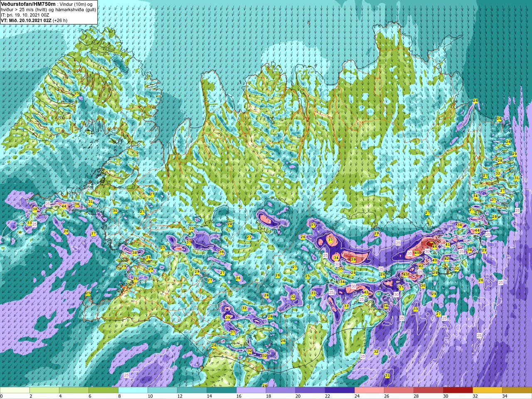Select the dark teal 14–16 legend swatch
Viewport: 532px width, 399px height.
(x=222, y=390)
